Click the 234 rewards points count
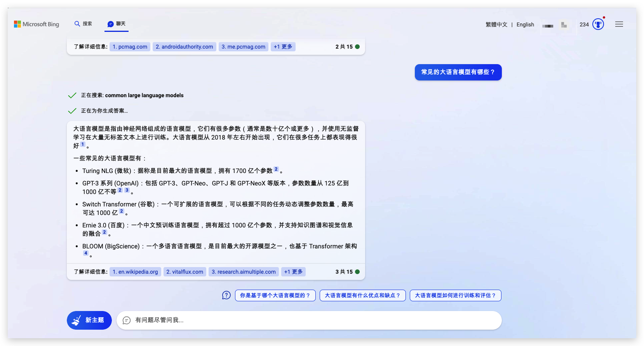Viewport: 644px width, 346px height. pos(584,24)
